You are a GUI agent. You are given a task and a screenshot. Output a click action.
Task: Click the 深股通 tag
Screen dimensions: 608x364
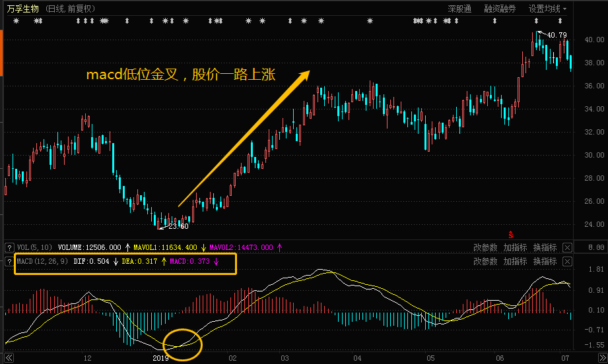[459, 9]
